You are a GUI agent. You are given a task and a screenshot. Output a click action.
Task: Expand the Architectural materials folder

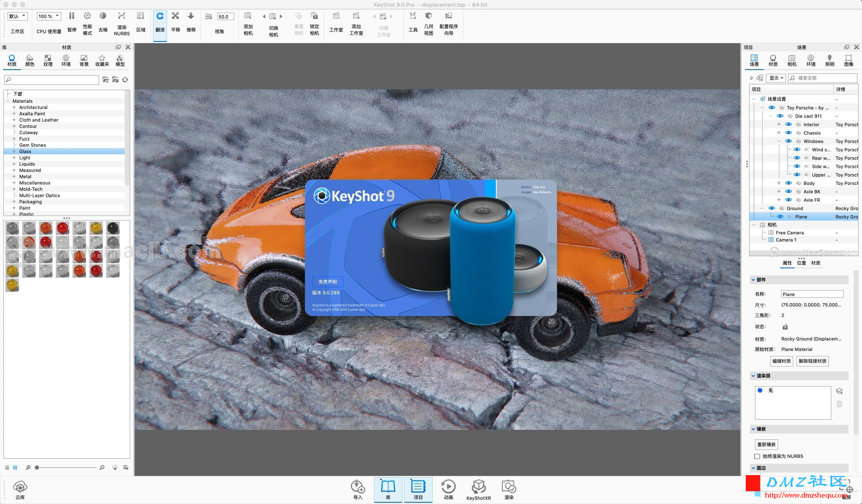click(x=14, y=107)
